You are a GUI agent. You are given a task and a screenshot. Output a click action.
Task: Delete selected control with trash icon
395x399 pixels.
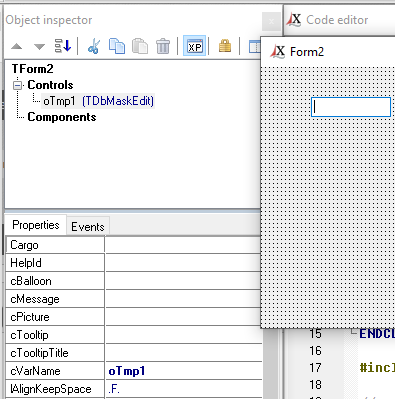click(x=163, y=46)
